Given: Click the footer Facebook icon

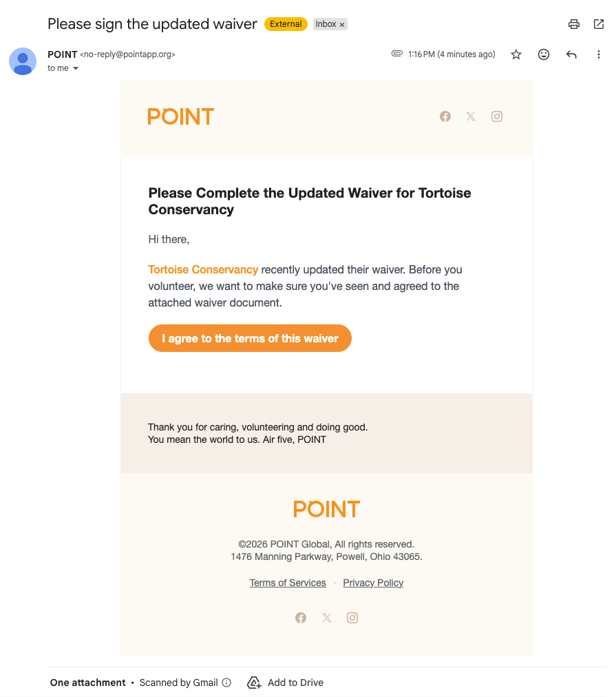Looking at the screenshot, I should click(301, 618).
